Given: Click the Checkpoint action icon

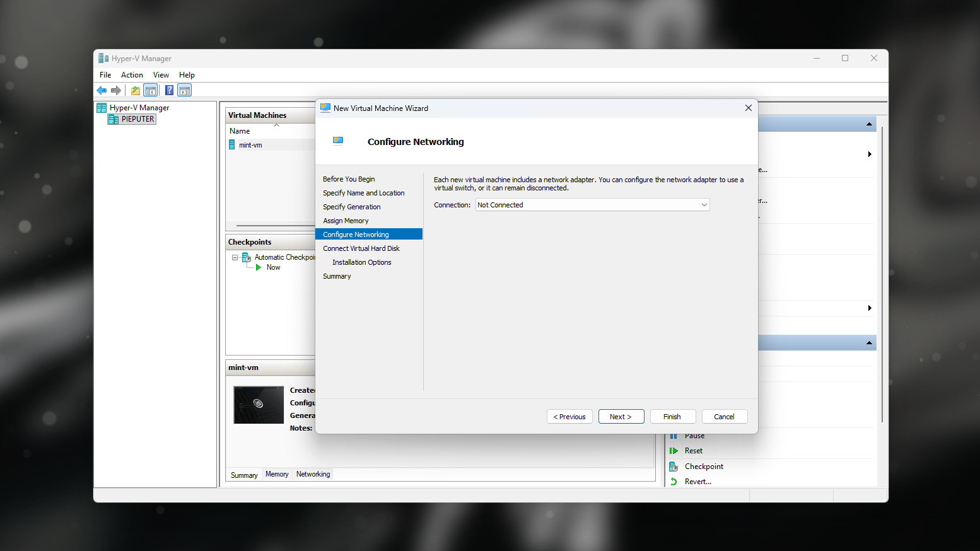Looking at the screenshot, I should tap(674, 467).
